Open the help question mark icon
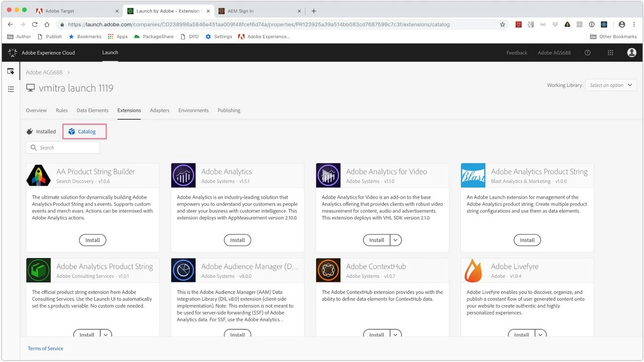 [587, 52]
